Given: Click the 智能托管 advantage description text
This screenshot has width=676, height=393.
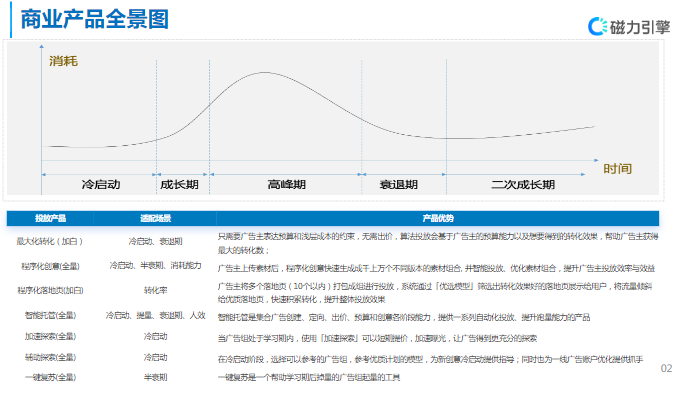Looking at the screenshot, I should [x=404, y=318].
